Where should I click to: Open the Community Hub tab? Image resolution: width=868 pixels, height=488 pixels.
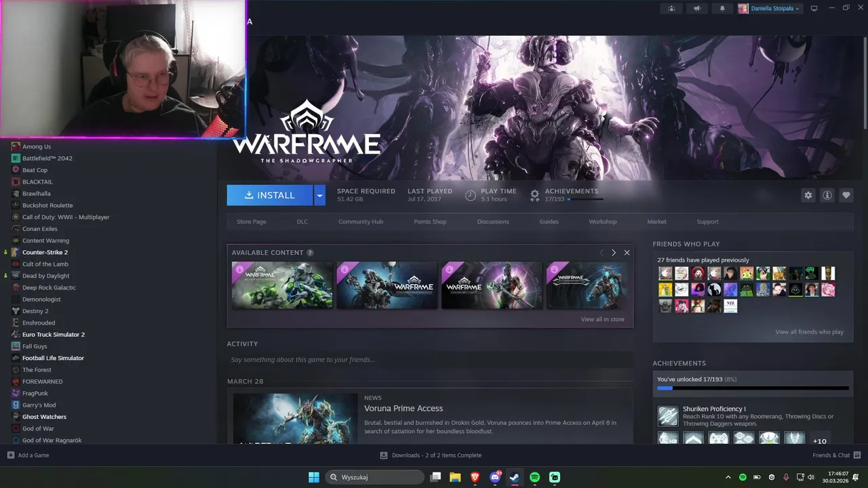(361, 222)
